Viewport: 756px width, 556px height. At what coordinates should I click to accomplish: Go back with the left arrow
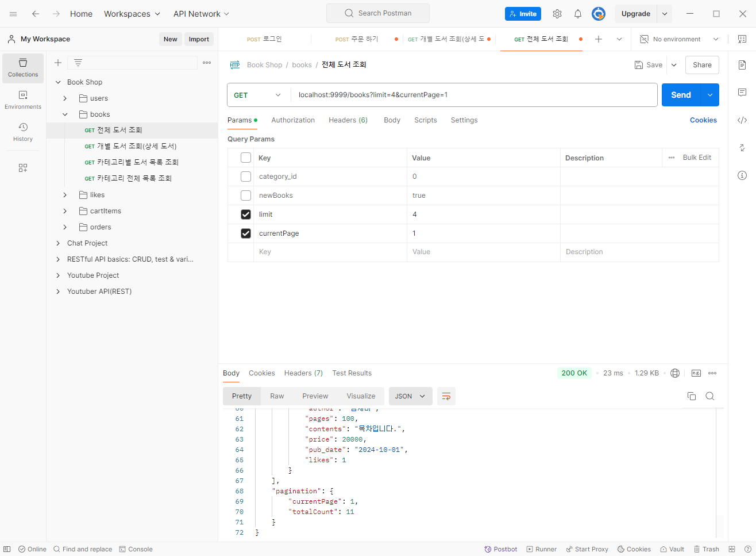coord(36,14)
